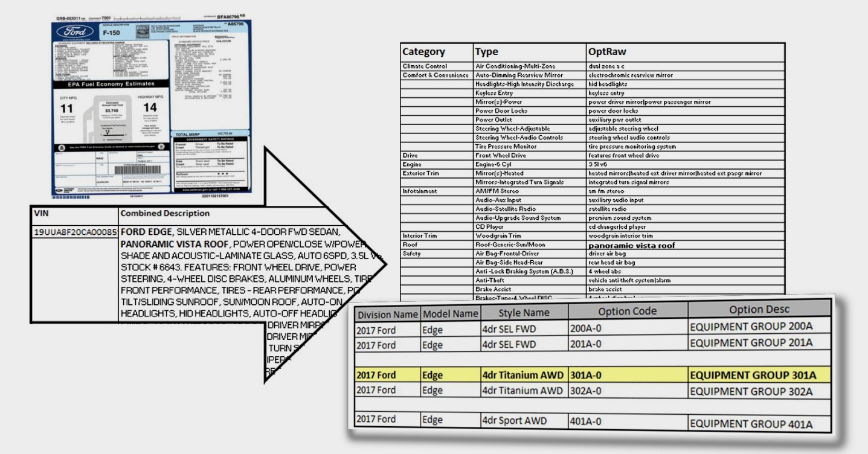Click the Model Name column header
868x454 pixels.
click(450, 314)
